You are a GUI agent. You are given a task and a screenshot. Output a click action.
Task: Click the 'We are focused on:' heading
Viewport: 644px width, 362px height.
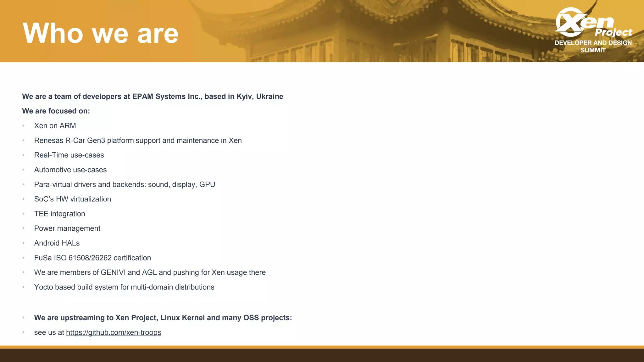coord(56,111)
